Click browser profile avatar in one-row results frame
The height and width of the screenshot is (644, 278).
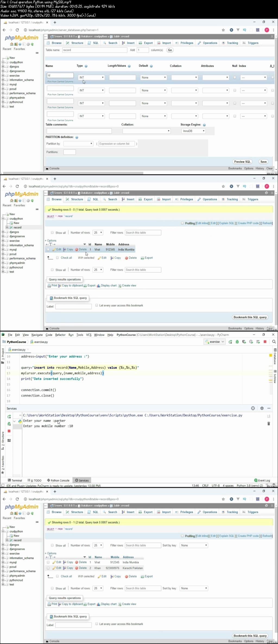267,186
